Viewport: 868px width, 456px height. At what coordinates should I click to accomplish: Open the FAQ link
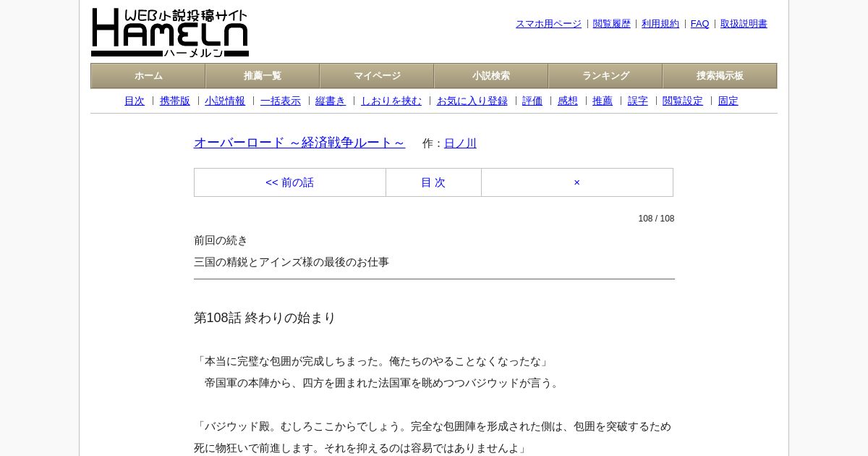pyautogui.click(x=700, y=24)
